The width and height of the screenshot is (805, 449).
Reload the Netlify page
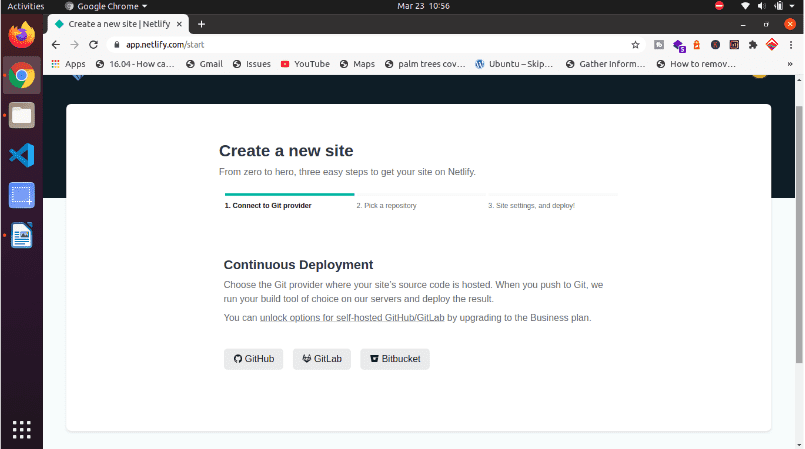click(x=93, y=44)
